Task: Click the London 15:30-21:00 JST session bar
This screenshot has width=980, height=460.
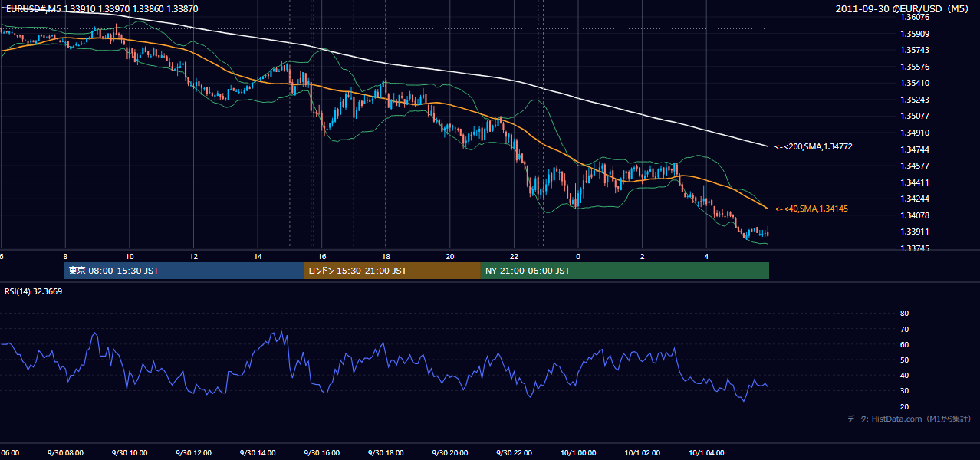Action: click(393, 271)
